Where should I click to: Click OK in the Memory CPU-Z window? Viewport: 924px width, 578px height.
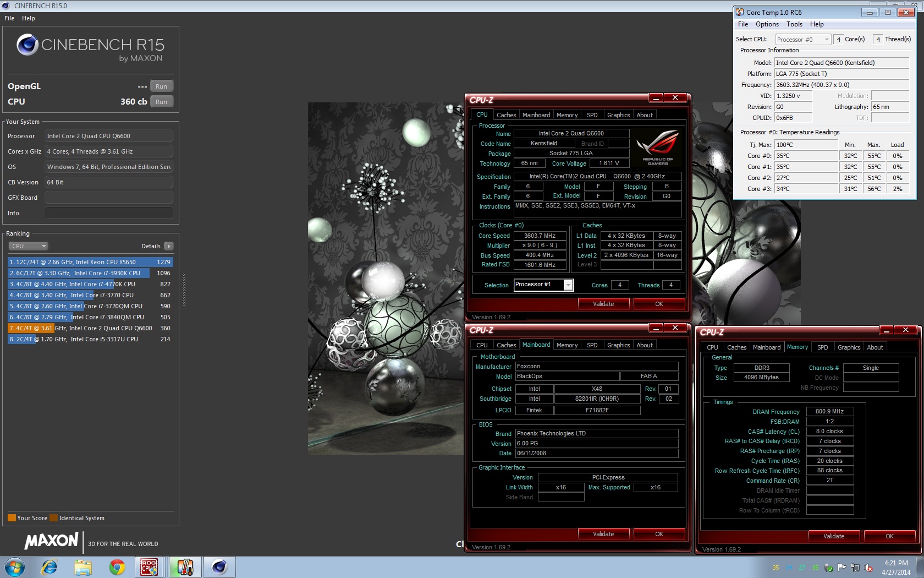tap(889, 536)
